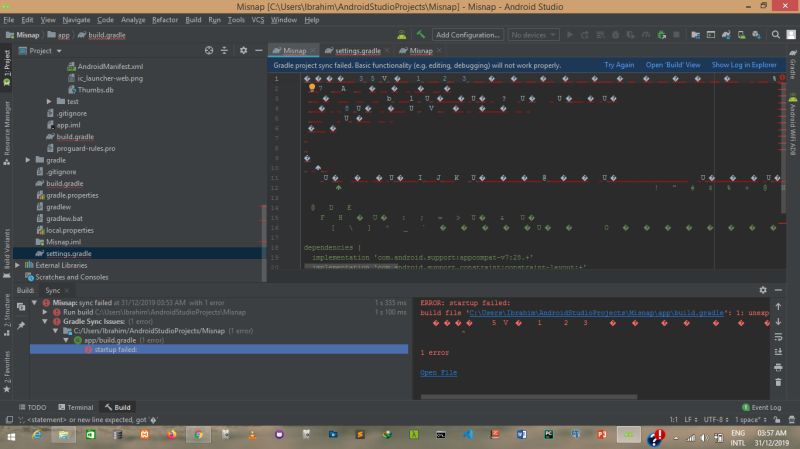Click the up arrow in build output
Screen dimensions: 800x449
pos(778,307)
